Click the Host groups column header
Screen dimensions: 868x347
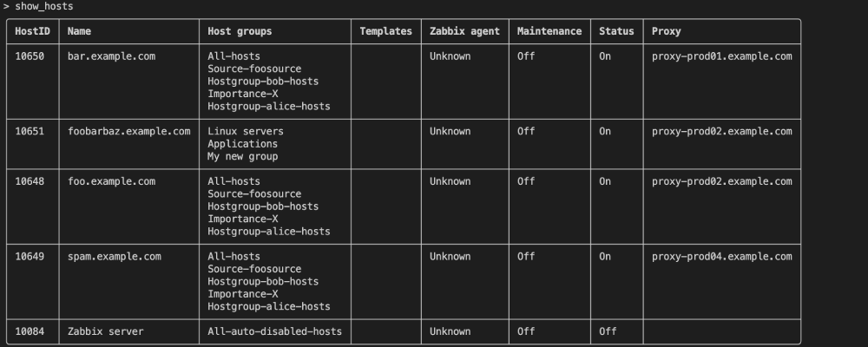tap(240, 31)
